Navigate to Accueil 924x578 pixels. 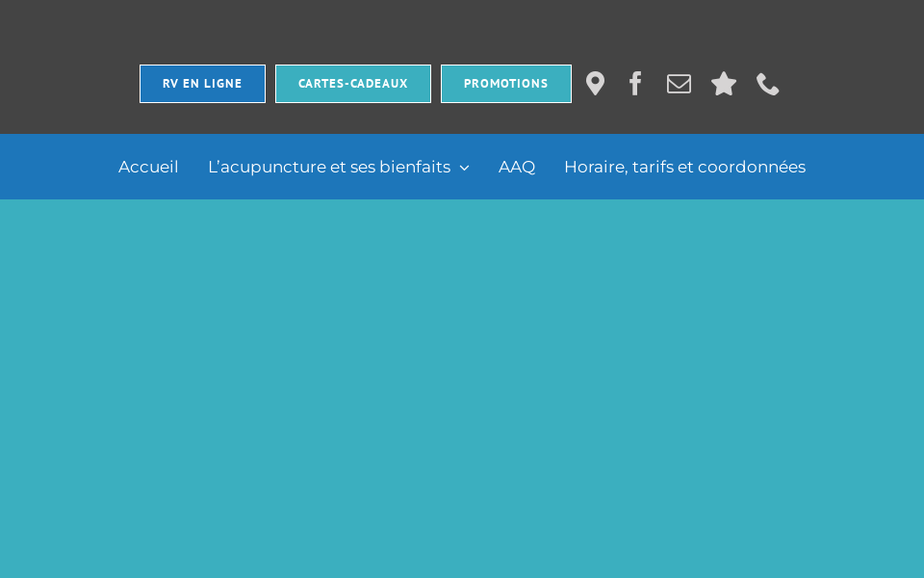pos(148,167)
